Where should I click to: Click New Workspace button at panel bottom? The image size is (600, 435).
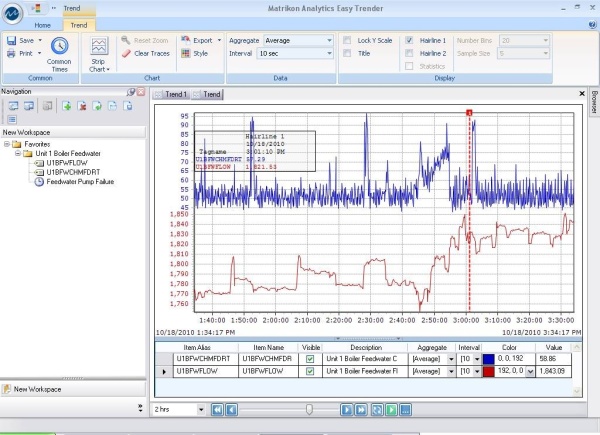pyautogui.click(x=73, y=389)
